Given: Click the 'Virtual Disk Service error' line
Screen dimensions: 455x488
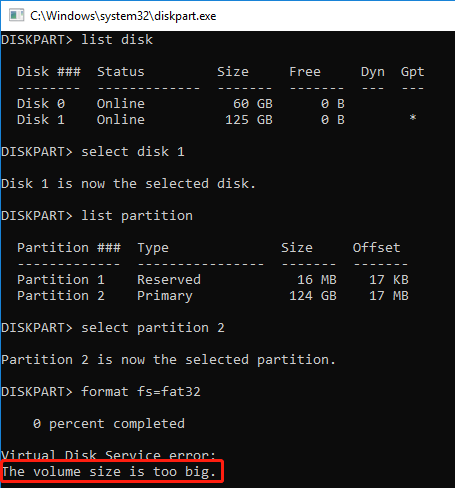Looking at the screenshot, I should [x=109, y=455].
